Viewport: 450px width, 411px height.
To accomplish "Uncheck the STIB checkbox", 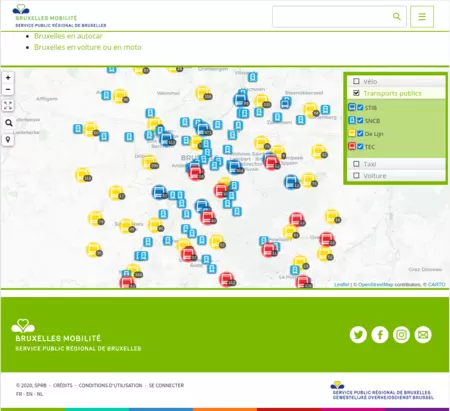I will pos(360,107).
